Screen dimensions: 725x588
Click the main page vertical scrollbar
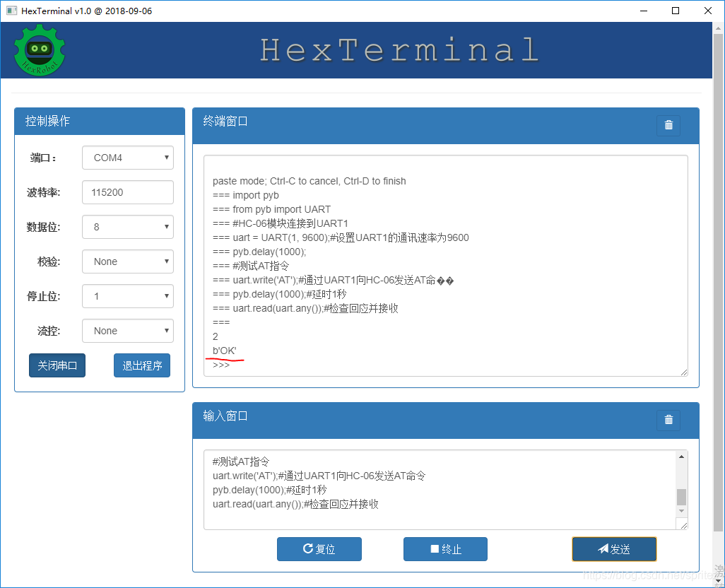[718, 283]
